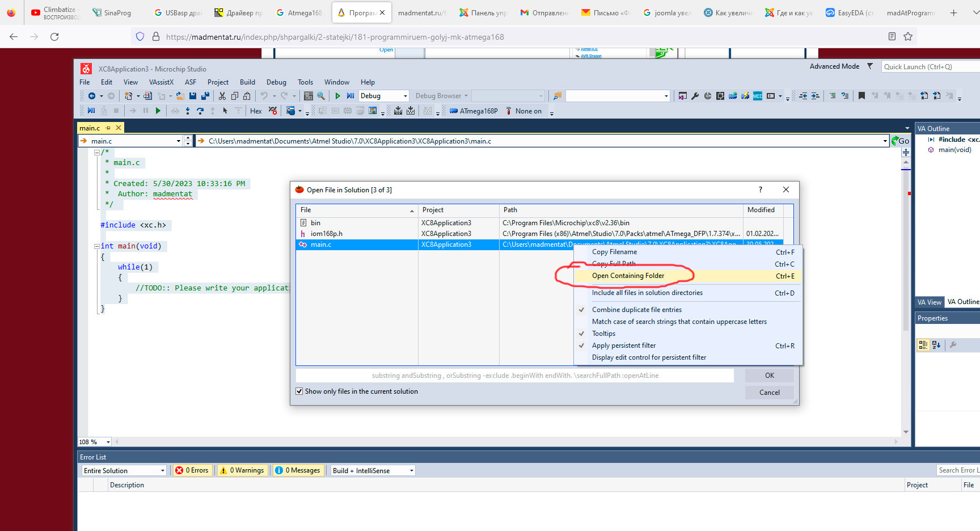This screenshot has width=980, height=531.
Task: Click the Navigate Backward arrow icon
Action: point(92,96)
